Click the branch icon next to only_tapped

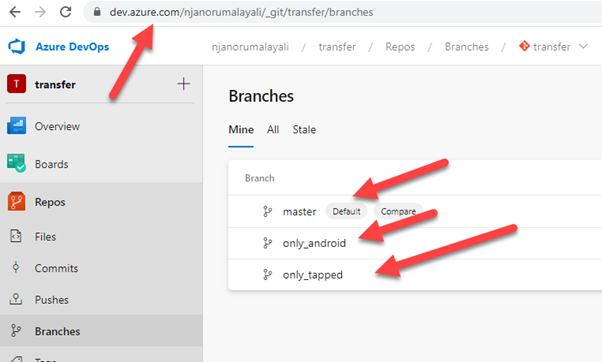(x=267, y=274)
